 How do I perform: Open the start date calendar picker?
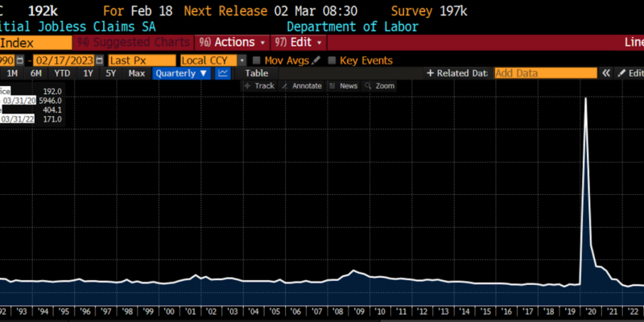pyautogui.click(x=19, y=60)
